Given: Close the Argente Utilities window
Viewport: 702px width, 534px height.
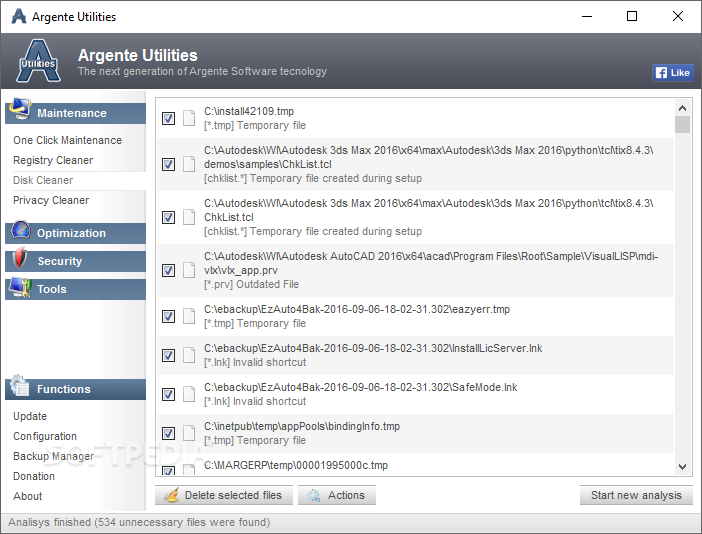Looking at the screenshot, I should 678,17.
